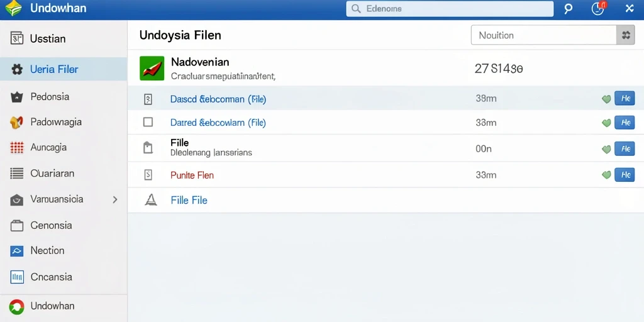Click the magnifier search icon in title bar
Screen dimensions: 644x322
(x=568, y=9)
